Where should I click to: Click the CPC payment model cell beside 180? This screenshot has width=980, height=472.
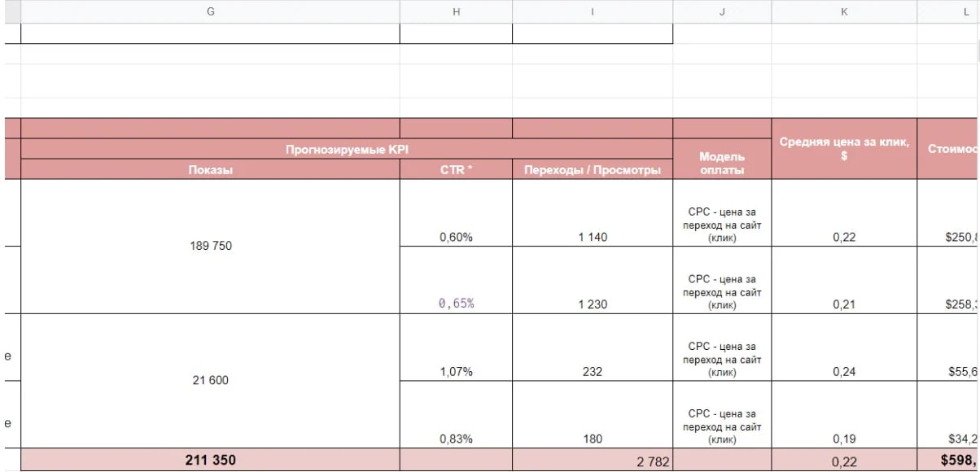tap(722, 414)
